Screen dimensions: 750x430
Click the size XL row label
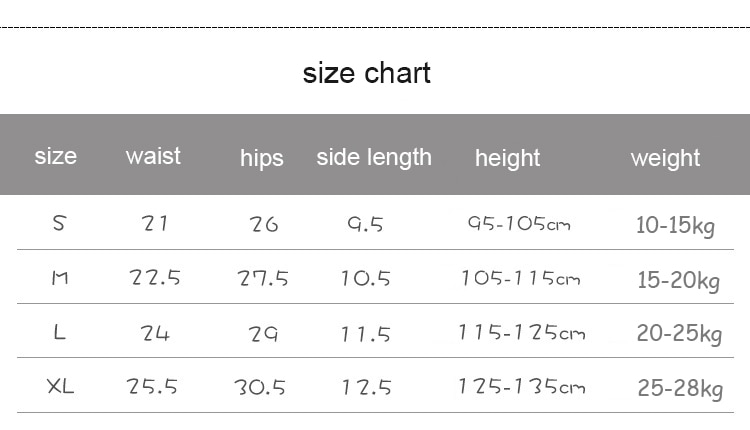tap(60, 386)
